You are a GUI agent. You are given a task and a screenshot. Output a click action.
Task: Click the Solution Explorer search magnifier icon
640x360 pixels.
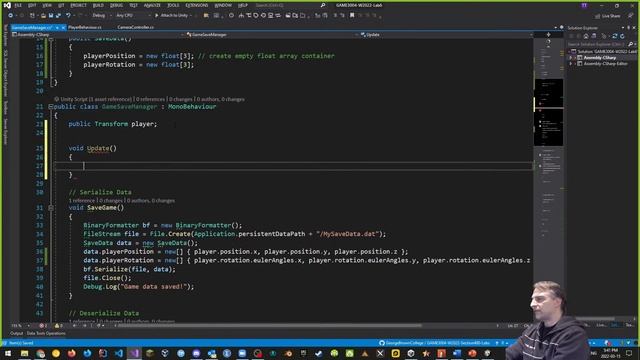tap(631, 44)
